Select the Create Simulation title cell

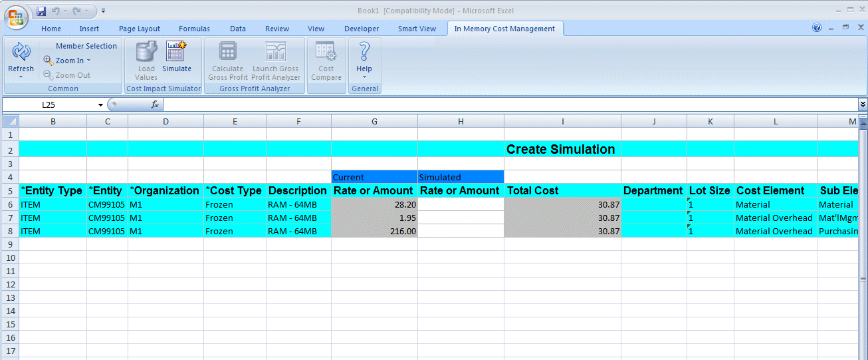coord(562,149)
